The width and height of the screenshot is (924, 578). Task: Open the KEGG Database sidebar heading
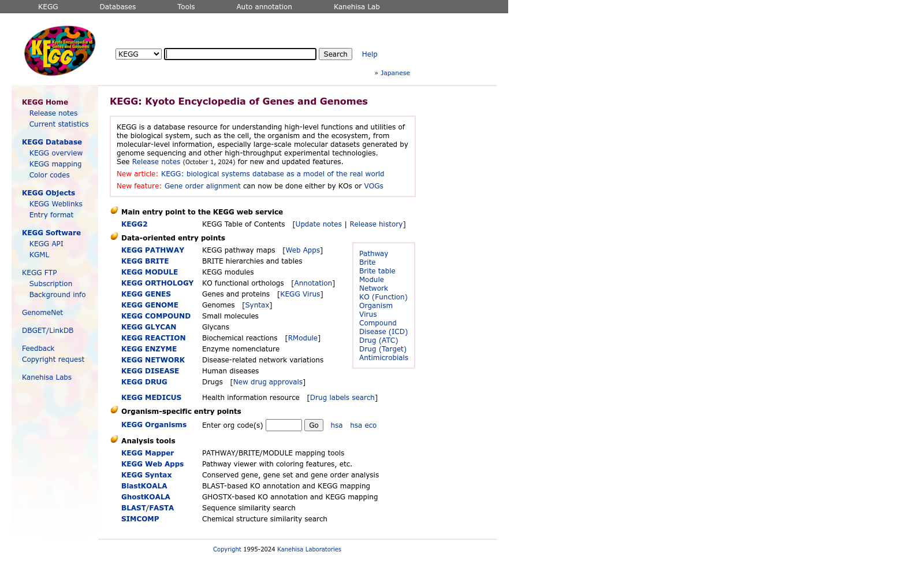coord(52,142)
